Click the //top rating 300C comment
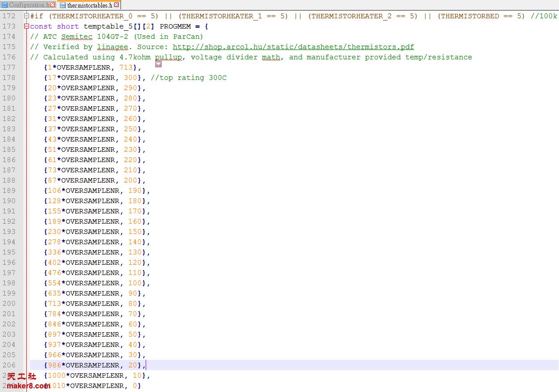The width and height of the screenshot is (559, 392). 189,78
